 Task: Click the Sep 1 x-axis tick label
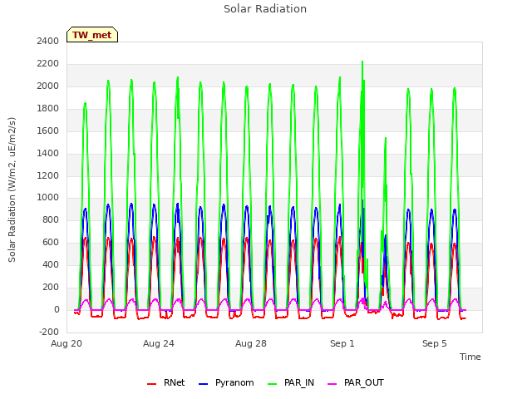pyautogui.click(x=342, y=343)
